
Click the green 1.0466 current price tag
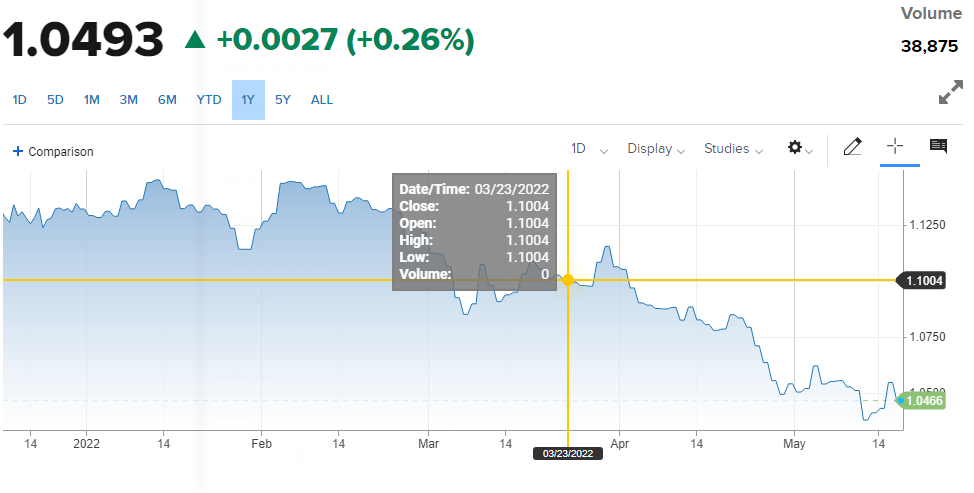click(x=924, y=400)
